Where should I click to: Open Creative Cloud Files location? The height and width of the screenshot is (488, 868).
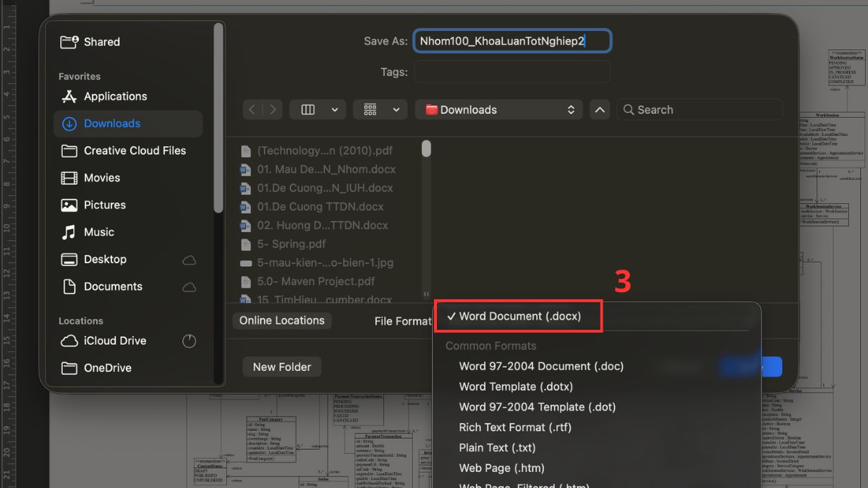(x=123, y=150)
